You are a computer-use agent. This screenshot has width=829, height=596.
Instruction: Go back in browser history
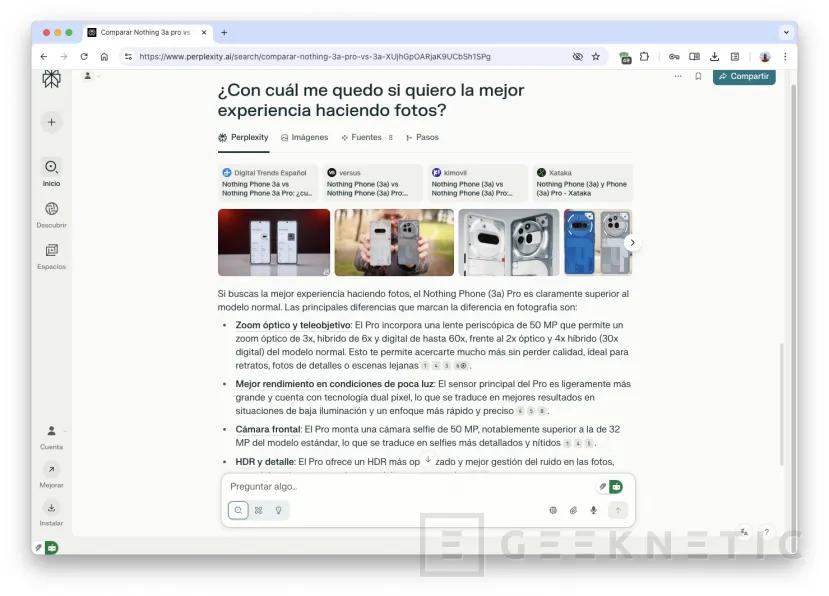coord(44,57)
